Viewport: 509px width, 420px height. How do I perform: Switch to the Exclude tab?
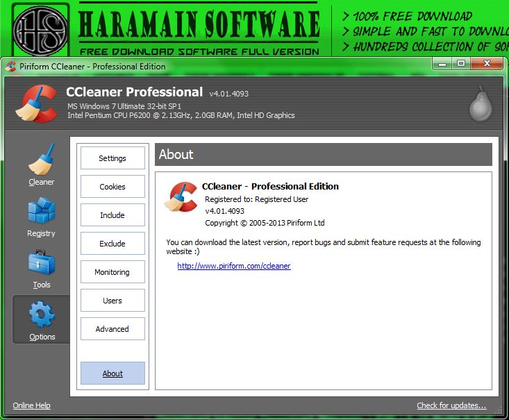click(x=112, y=244)
